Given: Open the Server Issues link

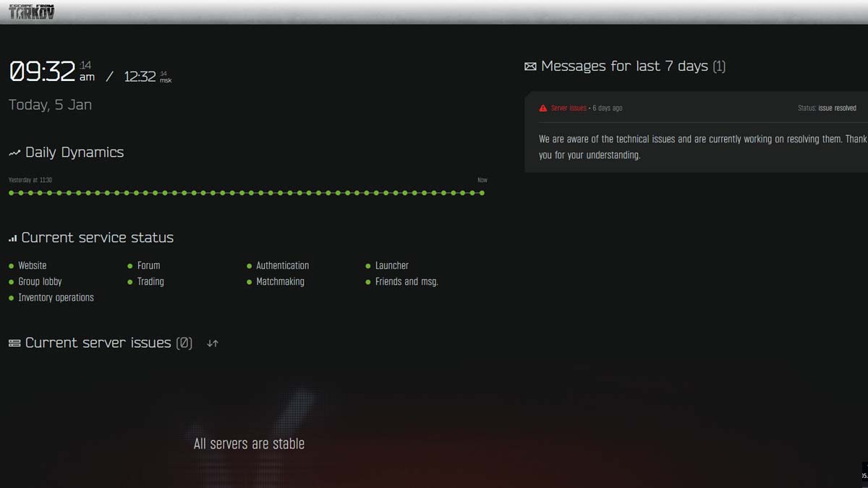Looking at the screenshot, I should [569, 108].
